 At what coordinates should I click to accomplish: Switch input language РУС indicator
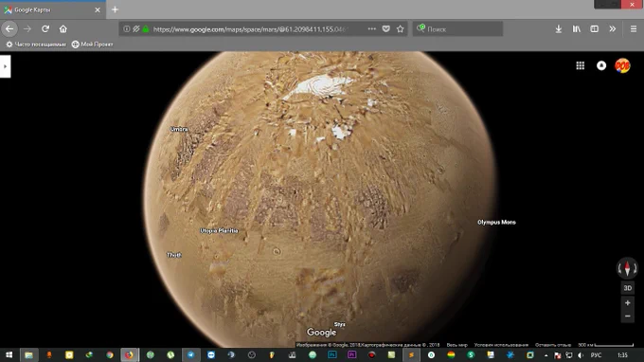tap(596, 355)
